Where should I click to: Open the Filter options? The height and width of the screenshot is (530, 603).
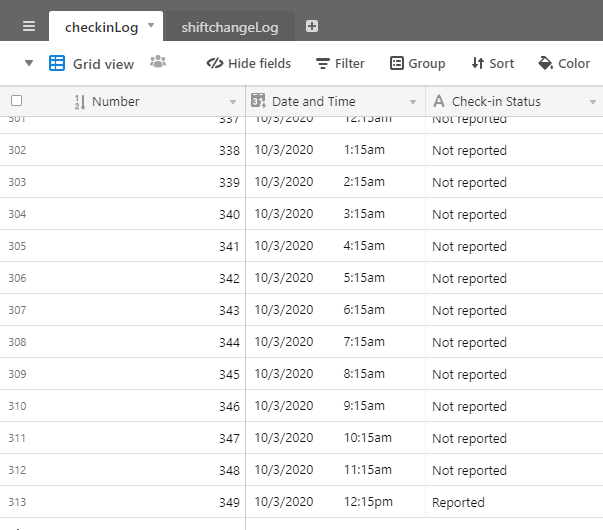340,63
